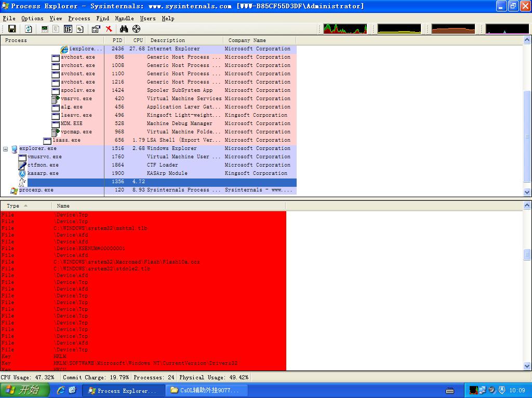Click the network connection tray icon
Viewport: 532px width, 398px height.
click(x=483, y=391)
